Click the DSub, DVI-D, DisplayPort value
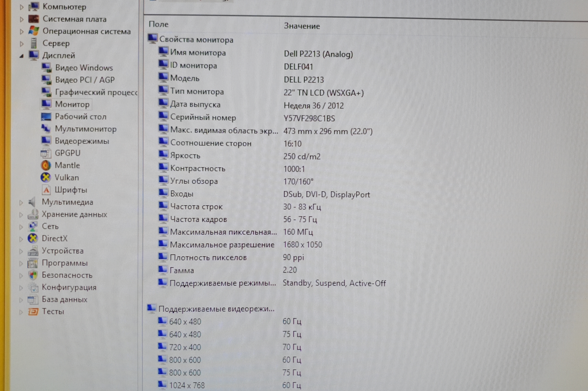 [x=327, y=195]
